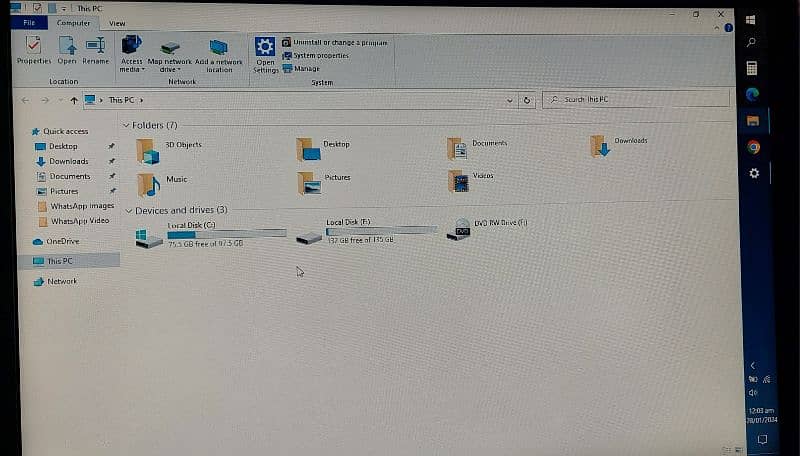Open Settings gear on the taskbar
The height and width of the screenshot is (456, 800).
coord(754,173)
